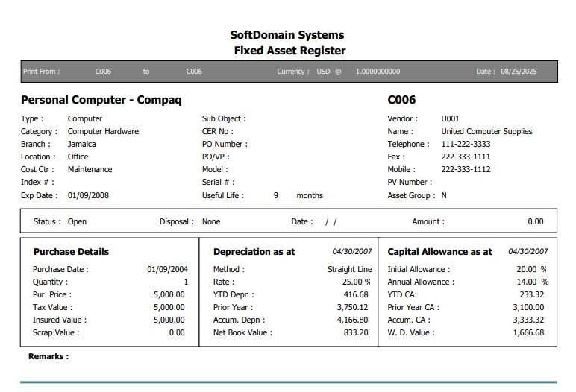Click the 'Pur. Price :' label
576x392 pixels.
52,294
